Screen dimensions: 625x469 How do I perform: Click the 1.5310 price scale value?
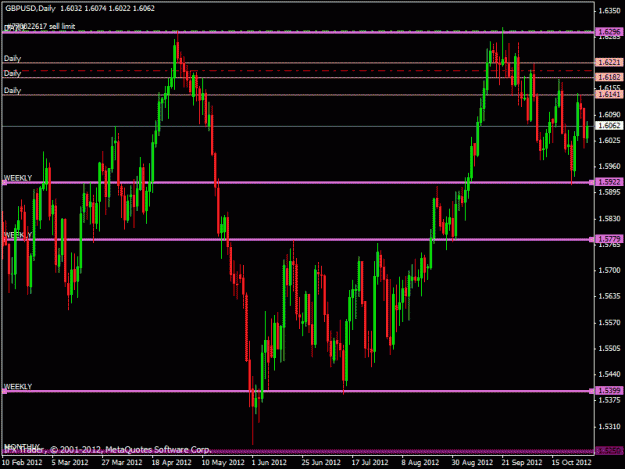[609, 426]
